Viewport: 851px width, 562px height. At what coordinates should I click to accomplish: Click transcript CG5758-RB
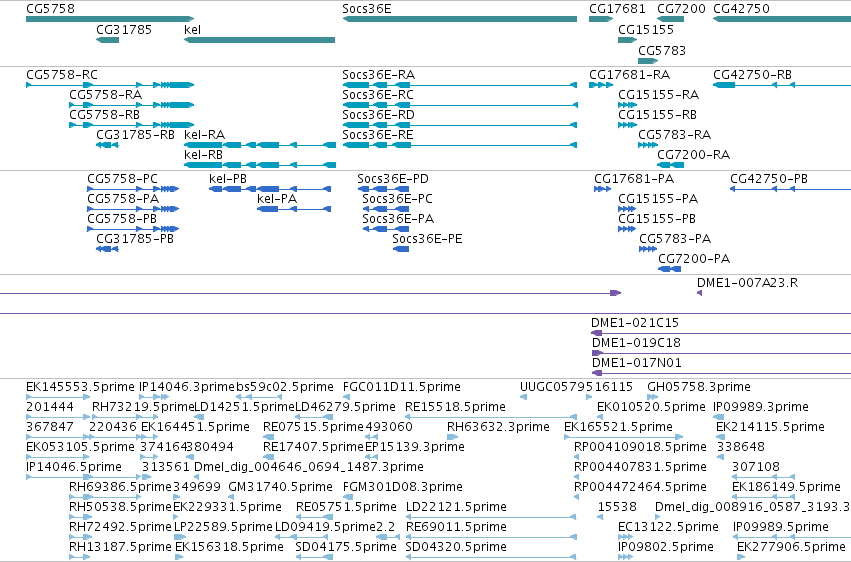pyautogui.click(x=131, y=125)
